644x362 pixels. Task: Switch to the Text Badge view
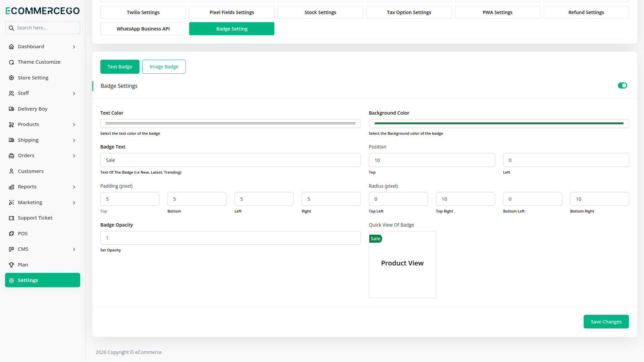[120, 67]
